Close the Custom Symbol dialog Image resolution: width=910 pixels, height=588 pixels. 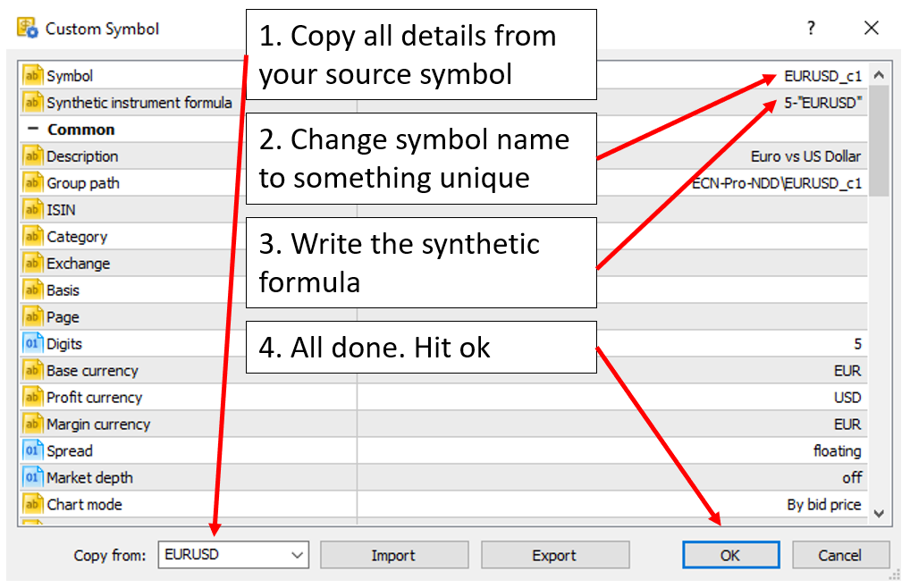[872, 27]
